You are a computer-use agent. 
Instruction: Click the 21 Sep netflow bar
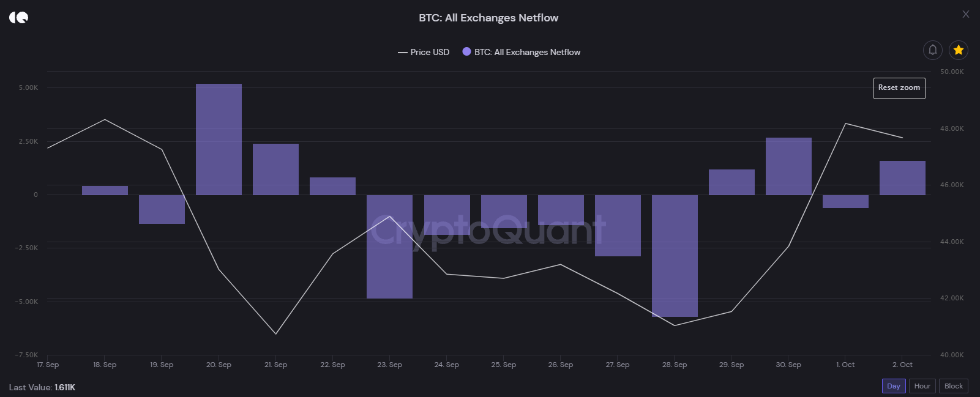click(x=275, y=169)
